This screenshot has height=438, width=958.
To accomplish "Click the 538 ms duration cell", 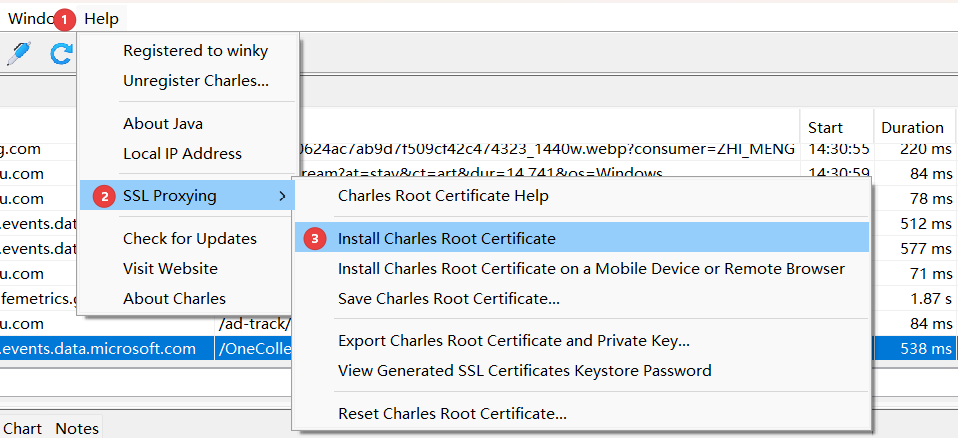I will 926,349.
